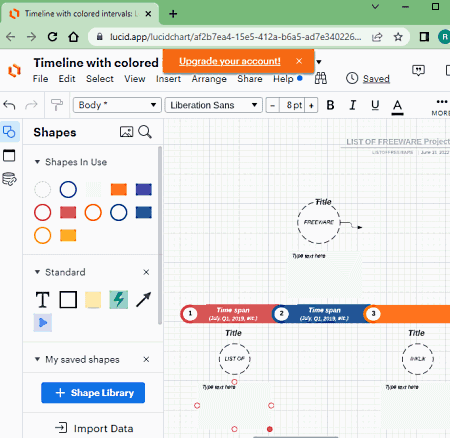Insert image via Shapes panel image icon
450x438 pixels.
(x=126, y=132)
